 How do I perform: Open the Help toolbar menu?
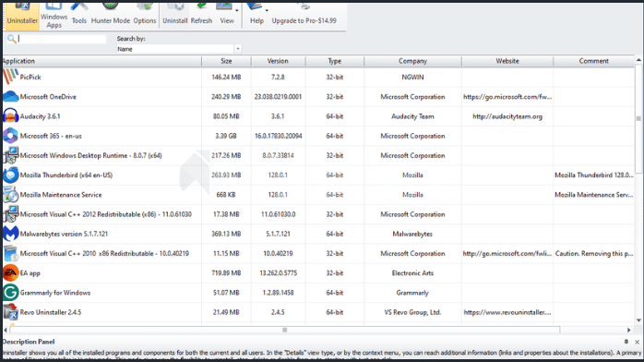coord(257,16)
